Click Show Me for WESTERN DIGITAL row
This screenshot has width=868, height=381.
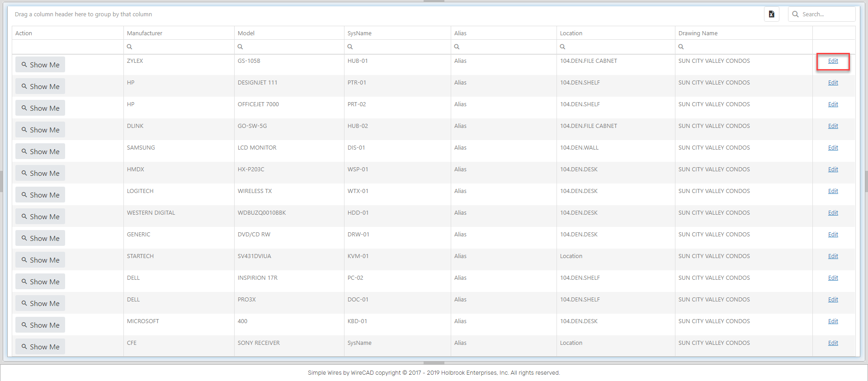click(x=40, y=216)
